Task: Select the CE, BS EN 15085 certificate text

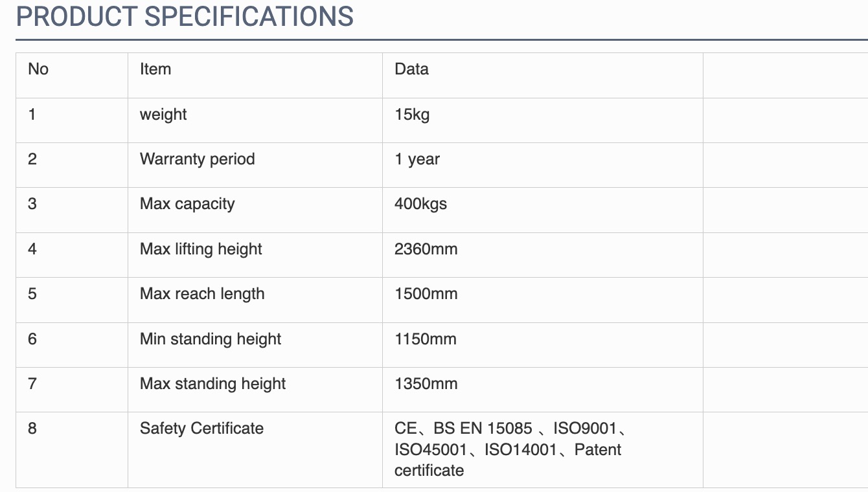Action: (x=463, y=429)
